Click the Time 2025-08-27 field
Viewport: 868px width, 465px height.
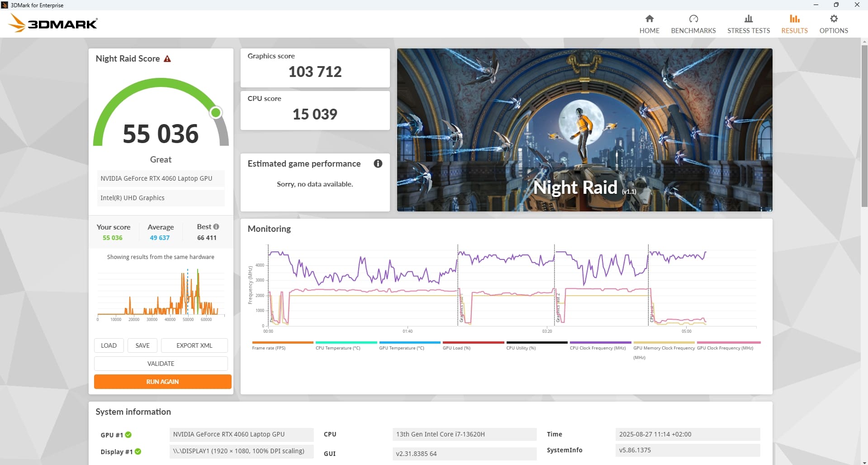[688, 434]
